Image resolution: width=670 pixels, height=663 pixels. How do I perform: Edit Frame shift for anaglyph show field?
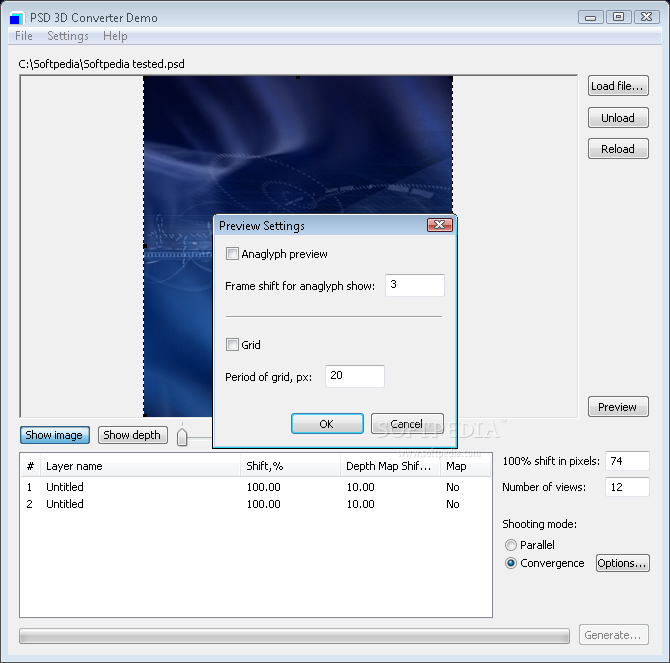415,285
